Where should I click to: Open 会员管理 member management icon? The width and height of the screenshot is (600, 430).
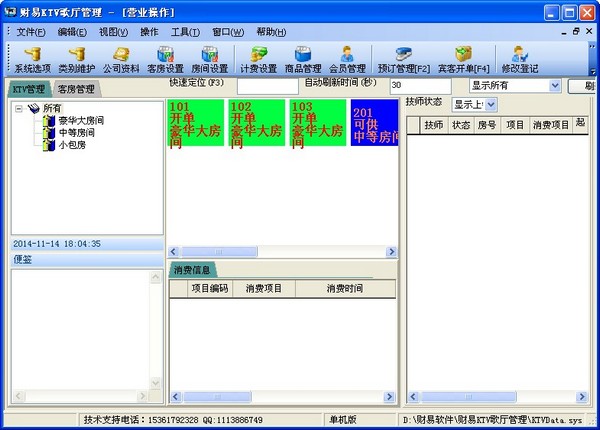click(x=347, y=60)
